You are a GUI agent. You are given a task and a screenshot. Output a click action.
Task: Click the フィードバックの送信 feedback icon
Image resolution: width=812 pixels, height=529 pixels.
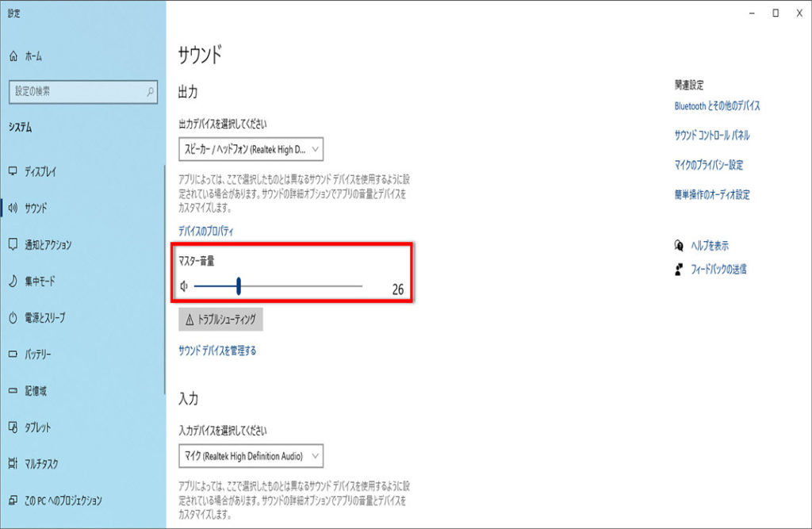point(679,270)
